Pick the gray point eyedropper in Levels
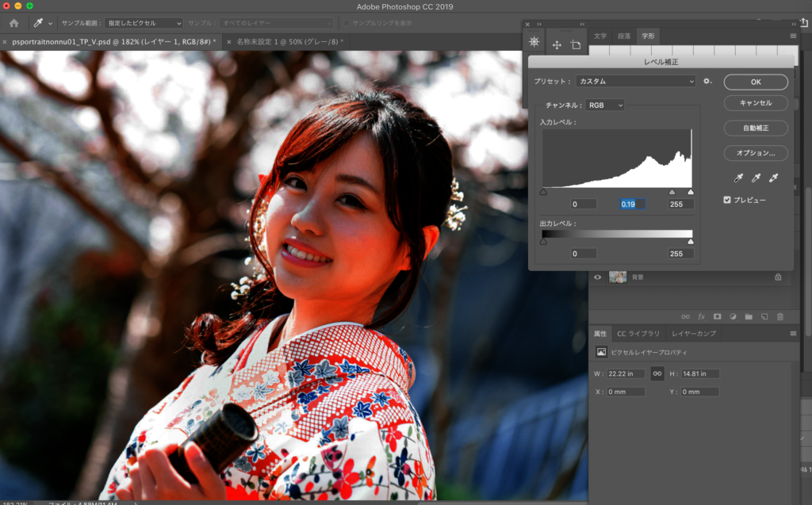The height and width of the screenshot is (505, 812). tap(756, 178)
